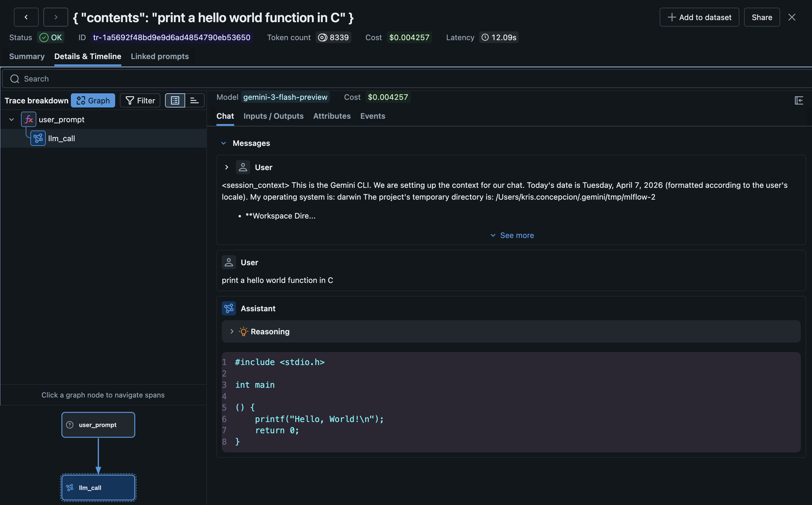The width and height of the screenshot is (812, 505).
Task: Open the Filter options
Action: [x=140, y=100]
